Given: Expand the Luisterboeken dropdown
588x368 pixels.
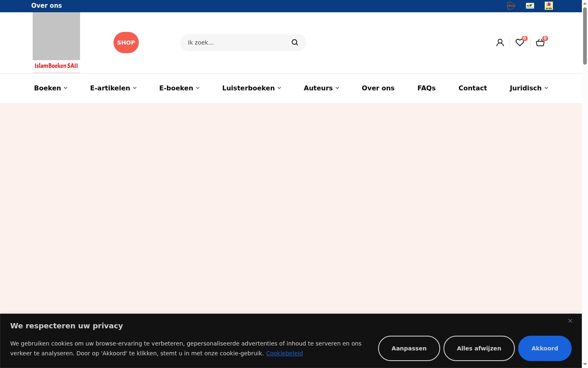Looking at the screenshot, I should click(x=252, y=88).
